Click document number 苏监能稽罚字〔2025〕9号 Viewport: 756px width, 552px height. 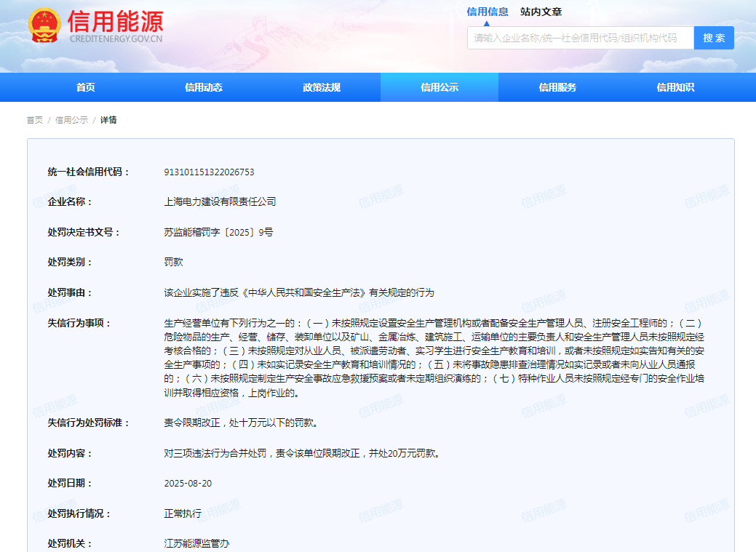coord(218,232)
